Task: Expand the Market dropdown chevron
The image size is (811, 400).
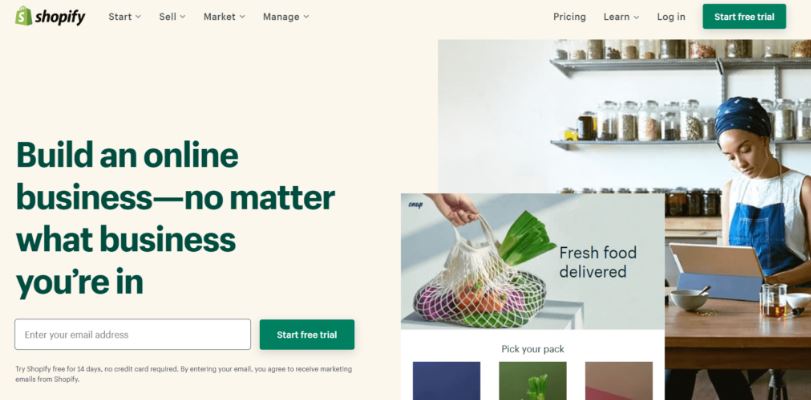Action: click(x=242, y=17)
